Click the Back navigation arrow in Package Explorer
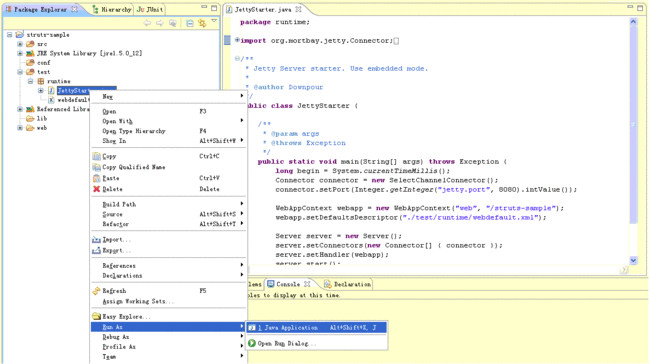Viewport: 650px width, 364px height. coord(147,23)
